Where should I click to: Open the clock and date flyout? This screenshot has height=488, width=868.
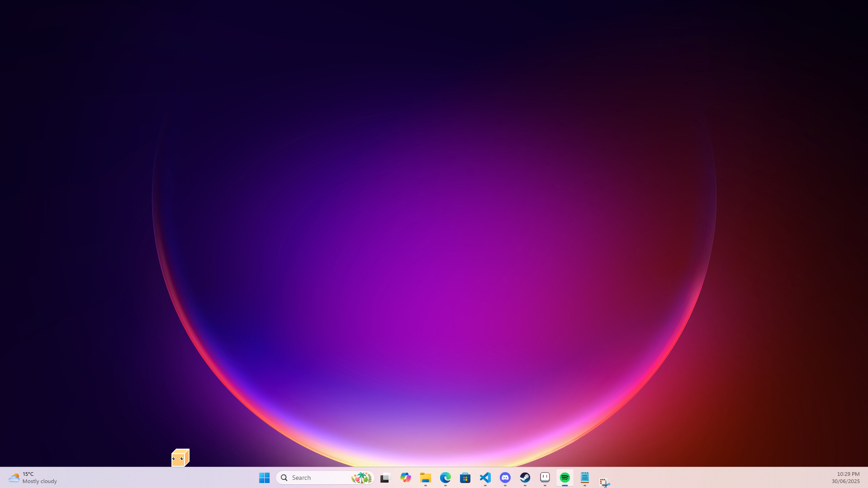845,478
